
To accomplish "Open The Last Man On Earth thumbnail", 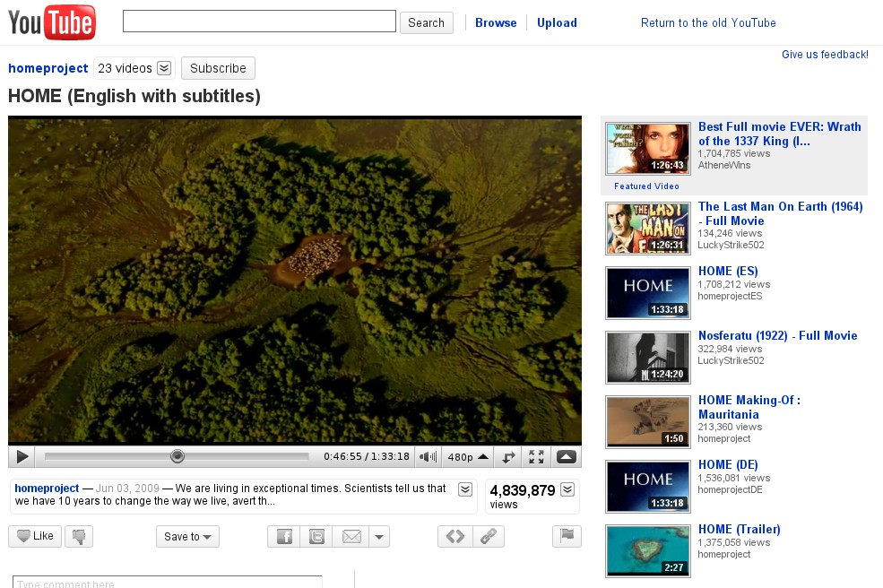I will coord(647,229).
